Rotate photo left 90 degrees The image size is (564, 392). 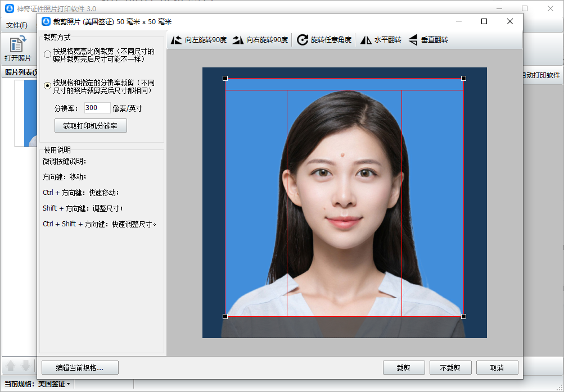point(198,40)
